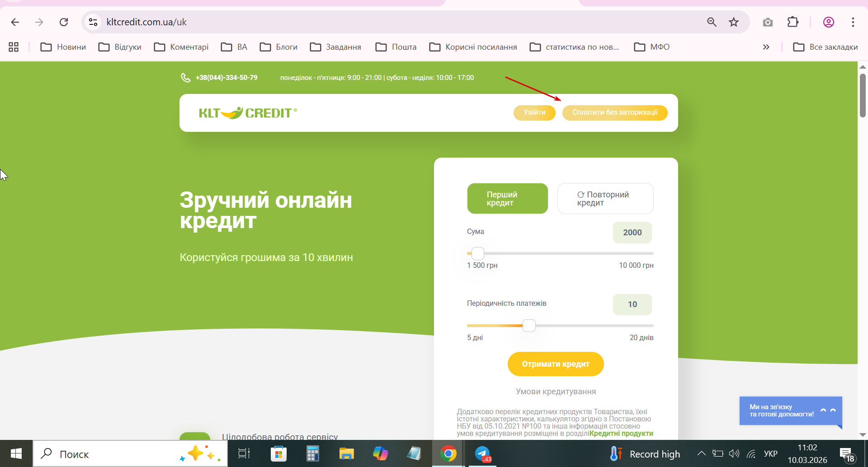This screenshot has height=467, width=868.
Task: Open the Корисні посилання bookmark folder
Action: pos(473,47)
